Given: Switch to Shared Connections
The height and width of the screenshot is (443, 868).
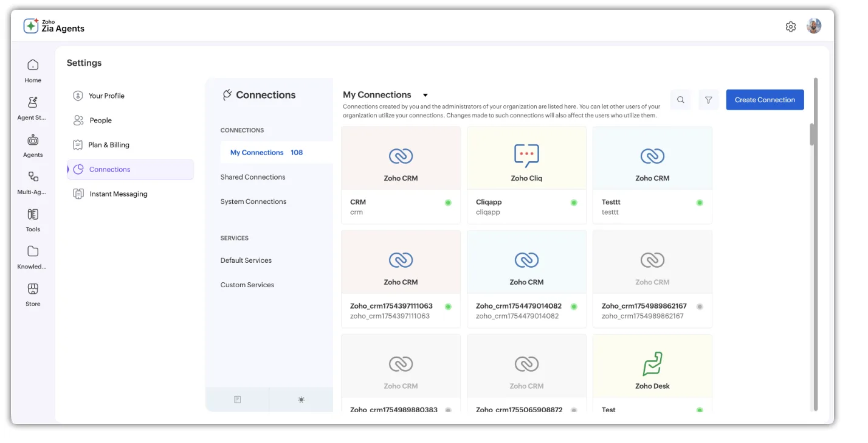Looking at the screenshot, I should 253,177.
